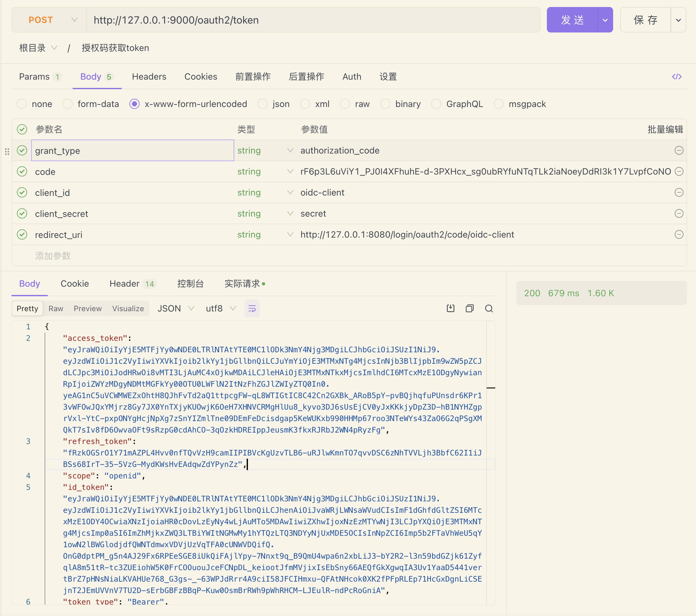The image size is (696, 616).
Task: Open the Cookies tab
Action: [x=200, y=76]
